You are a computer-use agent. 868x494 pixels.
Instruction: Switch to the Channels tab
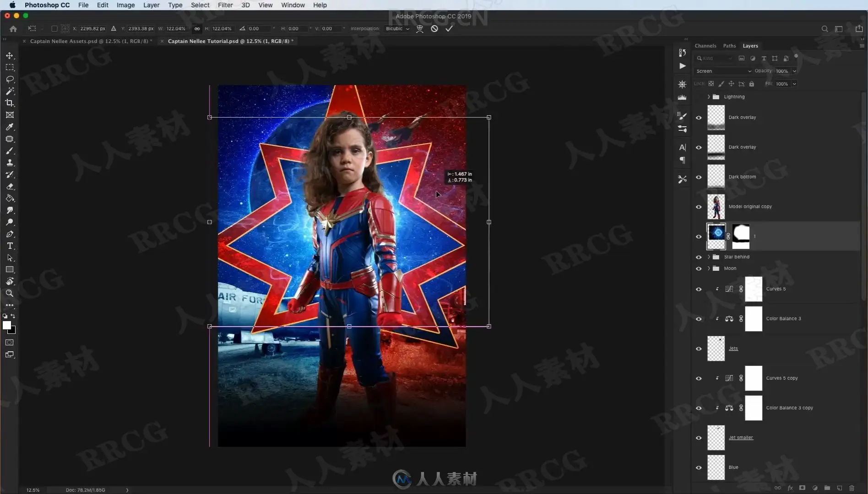tap(705, 46)
